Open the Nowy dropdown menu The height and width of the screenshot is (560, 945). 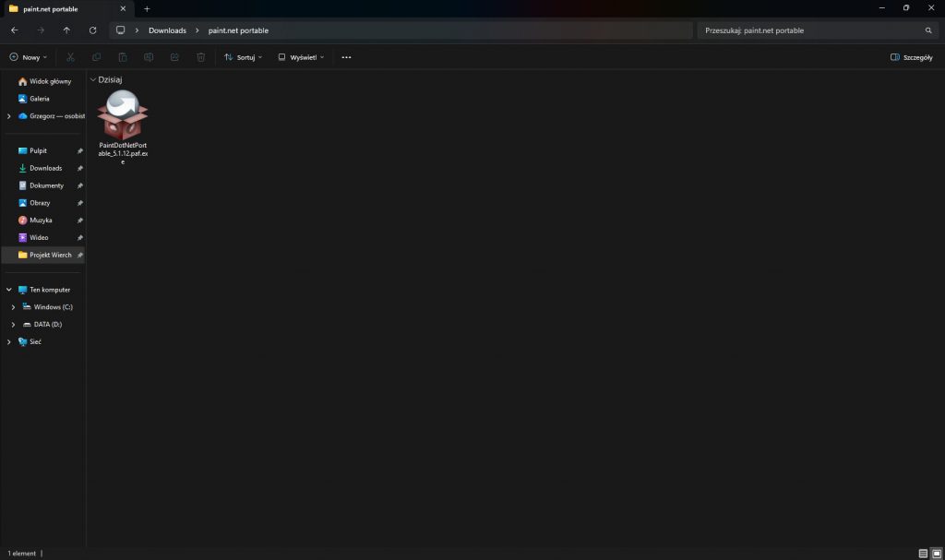click(x=28, y=57)
